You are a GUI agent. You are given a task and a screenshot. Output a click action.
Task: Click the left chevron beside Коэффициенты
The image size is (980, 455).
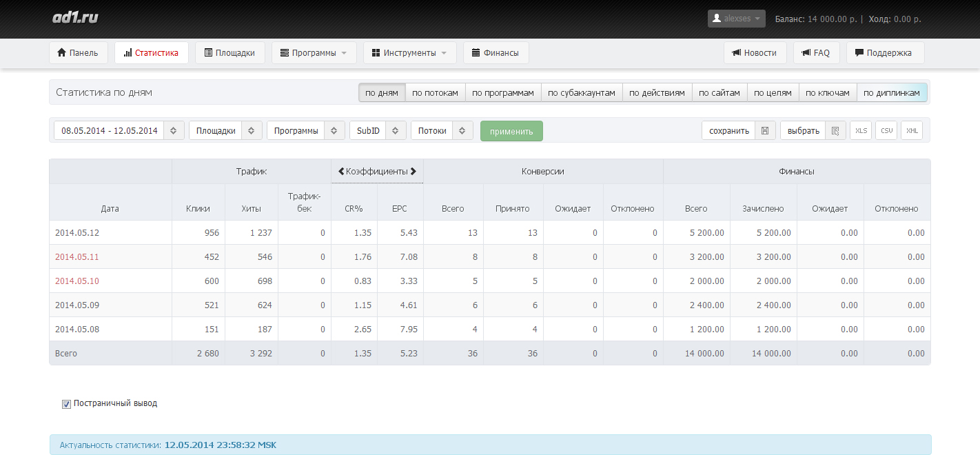340,171
